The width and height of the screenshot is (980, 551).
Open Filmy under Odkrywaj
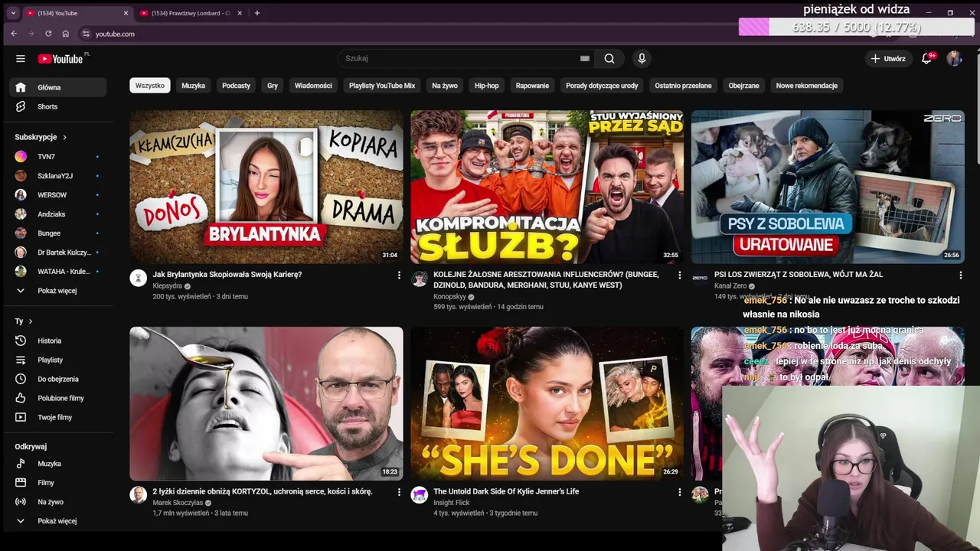[58, 483]
